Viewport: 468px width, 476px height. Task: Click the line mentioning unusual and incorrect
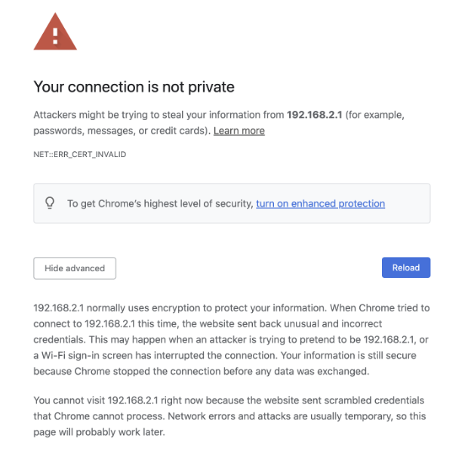tap(208, 323)
